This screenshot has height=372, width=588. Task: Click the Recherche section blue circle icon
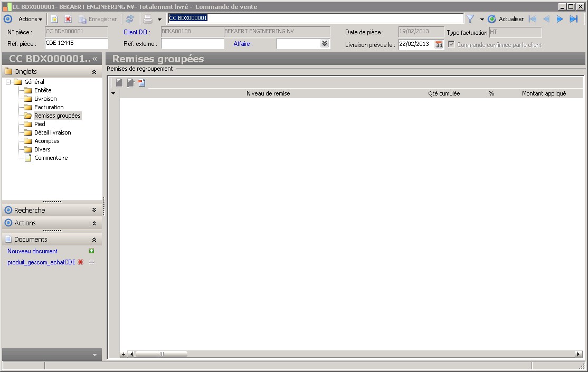tap(8, 210)
